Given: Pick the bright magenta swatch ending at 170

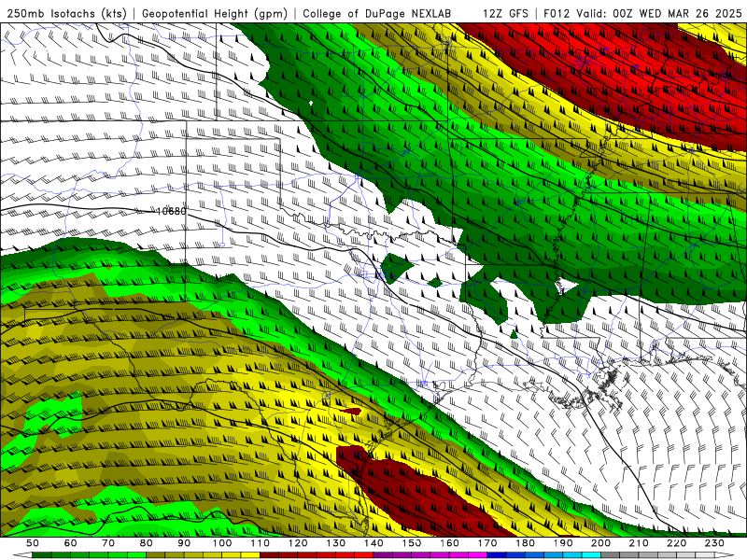Looking at the screenshot, I should pos(477,555).
